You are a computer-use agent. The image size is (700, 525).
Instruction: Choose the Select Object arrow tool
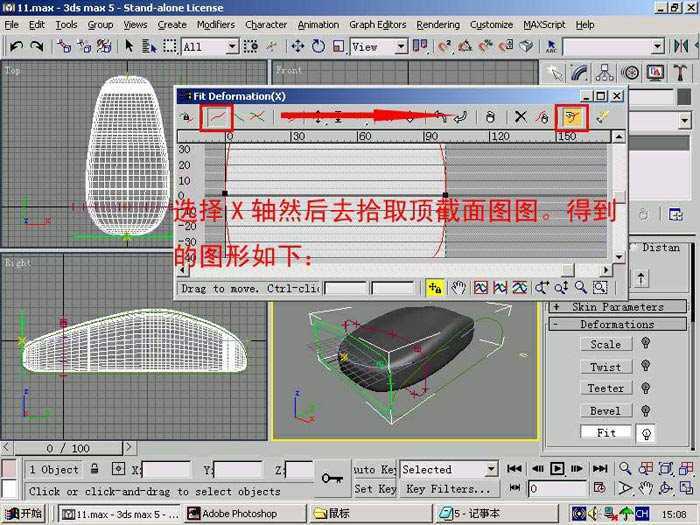[x=129, y=46]
